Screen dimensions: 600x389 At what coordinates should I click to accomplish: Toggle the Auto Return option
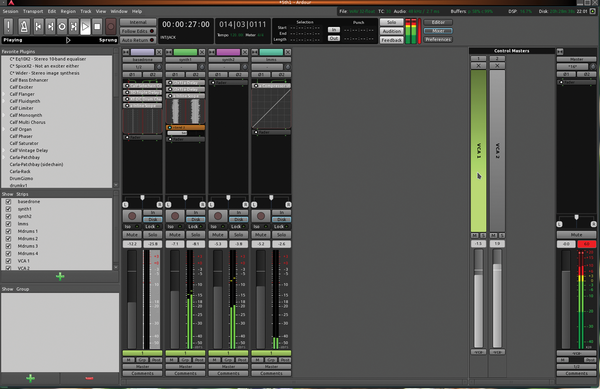click(138, 40)
